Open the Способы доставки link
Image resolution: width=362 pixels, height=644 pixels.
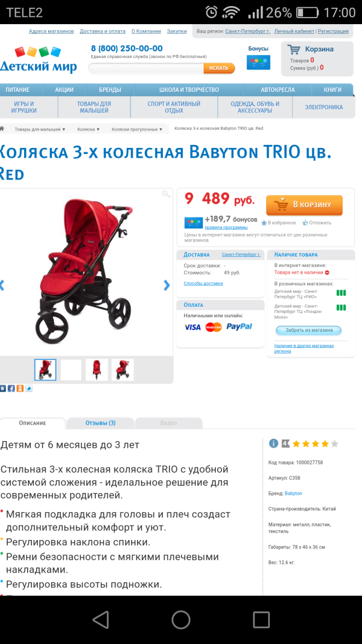[x=203, y=283]
